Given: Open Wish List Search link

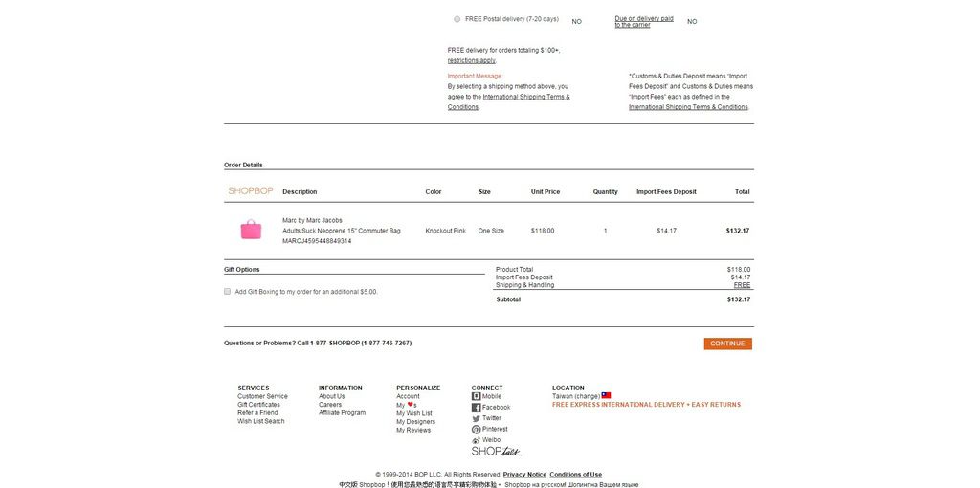Looking at the screenshot, I should point(260,421).
